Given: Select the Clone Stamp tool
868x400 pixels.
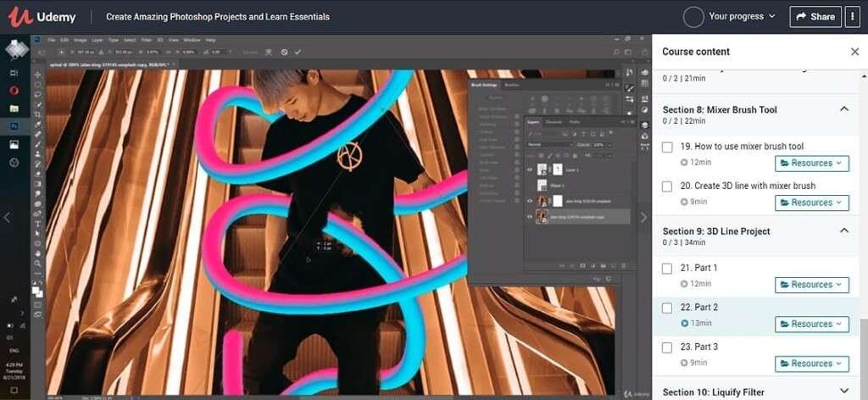Looking at the screenshot, I should pyautogui.click(x=37, y=154).
